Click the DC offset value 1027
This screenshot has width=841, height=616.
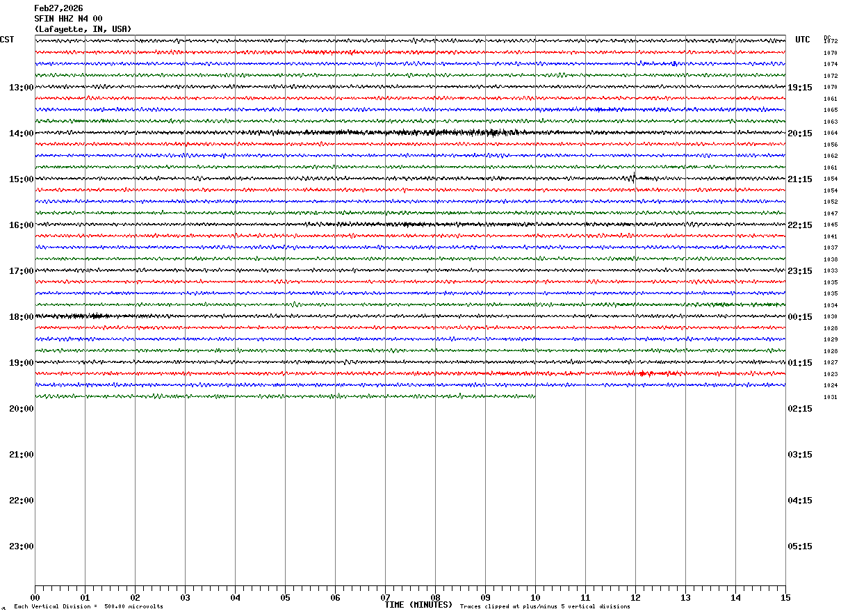(831, 363)
